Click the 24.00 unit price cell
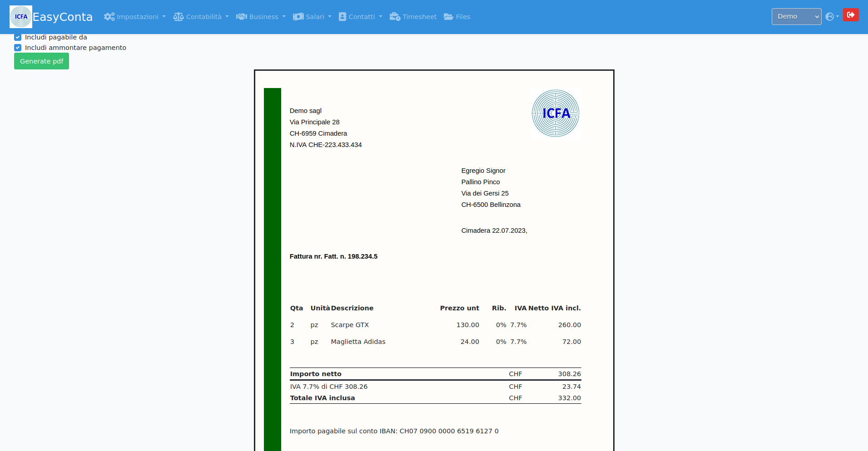868x451 pixels. tap(470, 342)
